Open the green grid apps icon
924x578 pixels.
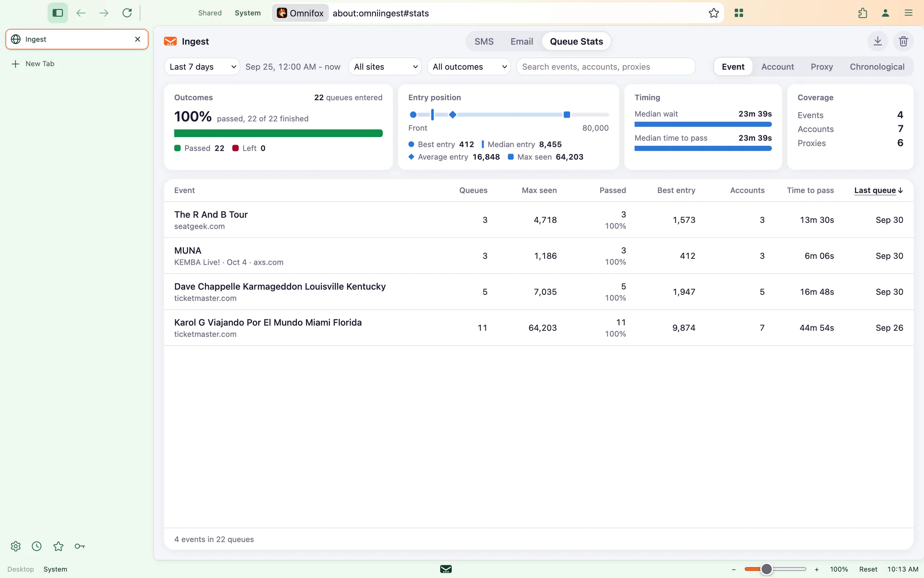739,13
